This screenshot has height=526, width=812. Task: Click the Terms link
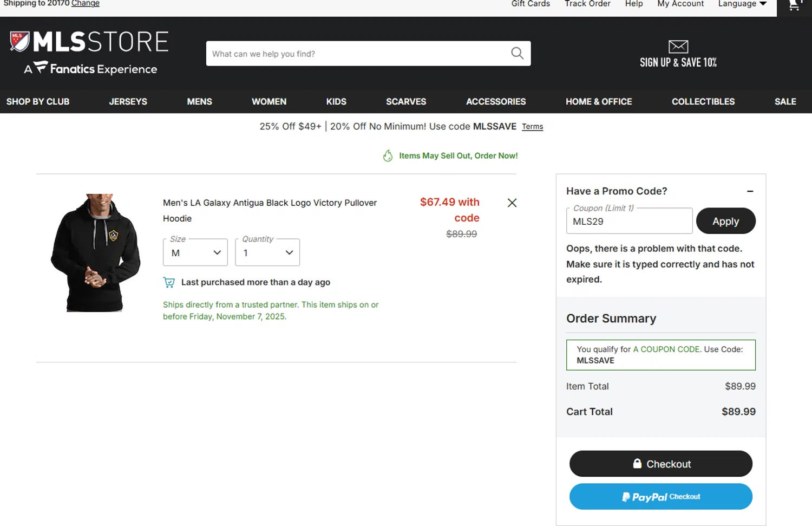click(x=532, y=127)
